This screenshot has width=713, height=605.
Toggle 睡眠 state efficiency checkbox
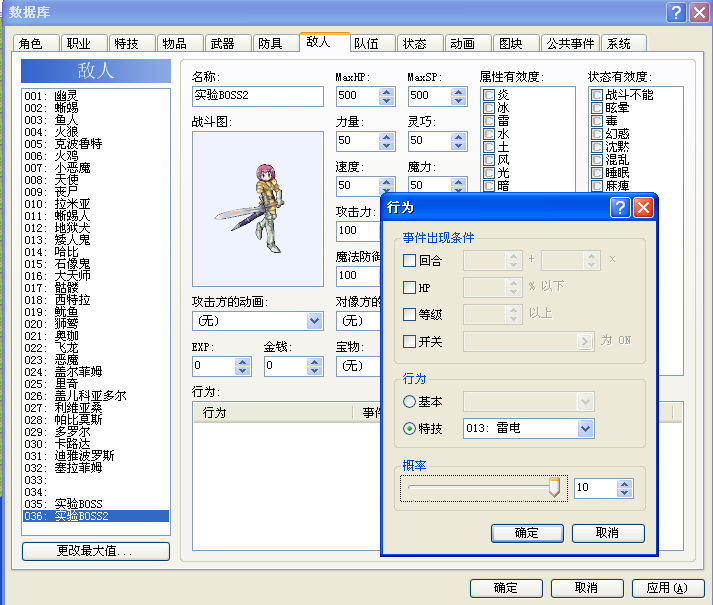(x=597, y=173)
